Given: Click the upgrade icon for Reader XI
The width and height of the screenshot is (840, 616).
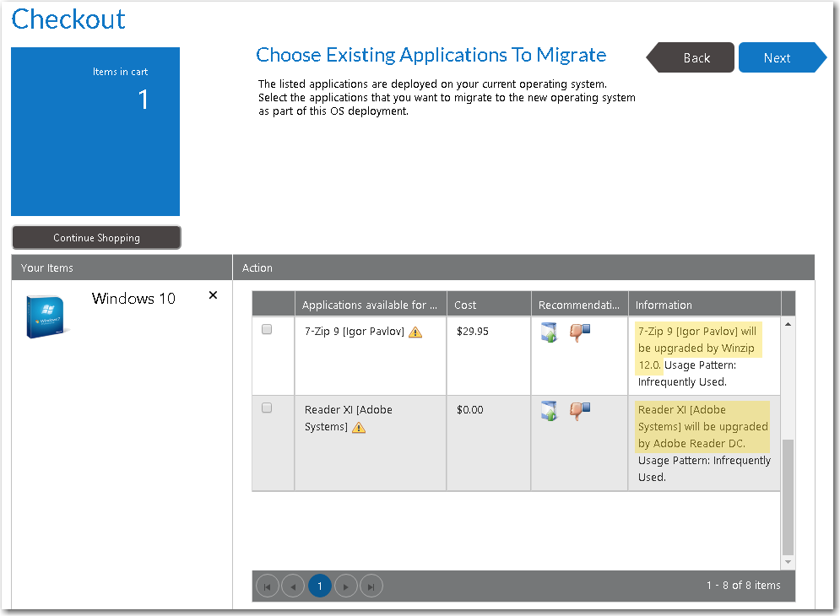Looking at the screenshot, I should (x=549, y=411).
